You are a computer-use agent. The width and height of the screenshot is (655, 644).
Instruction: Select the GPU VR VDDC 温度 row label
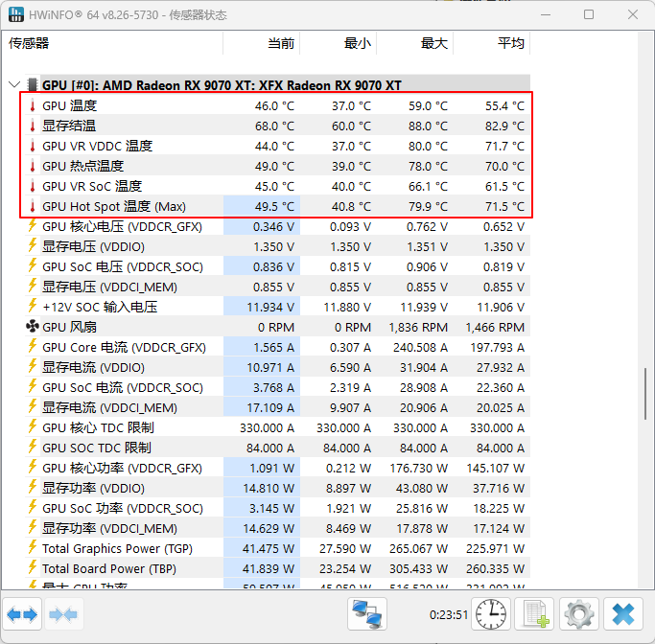(x=97, y=146)
